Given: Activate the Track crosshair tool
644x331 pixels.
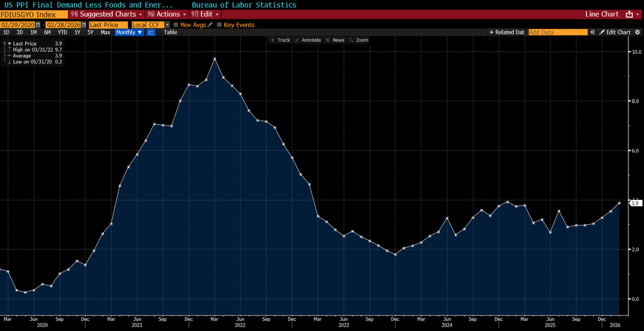Looking at the screenshot, I should tap(280, 40).
